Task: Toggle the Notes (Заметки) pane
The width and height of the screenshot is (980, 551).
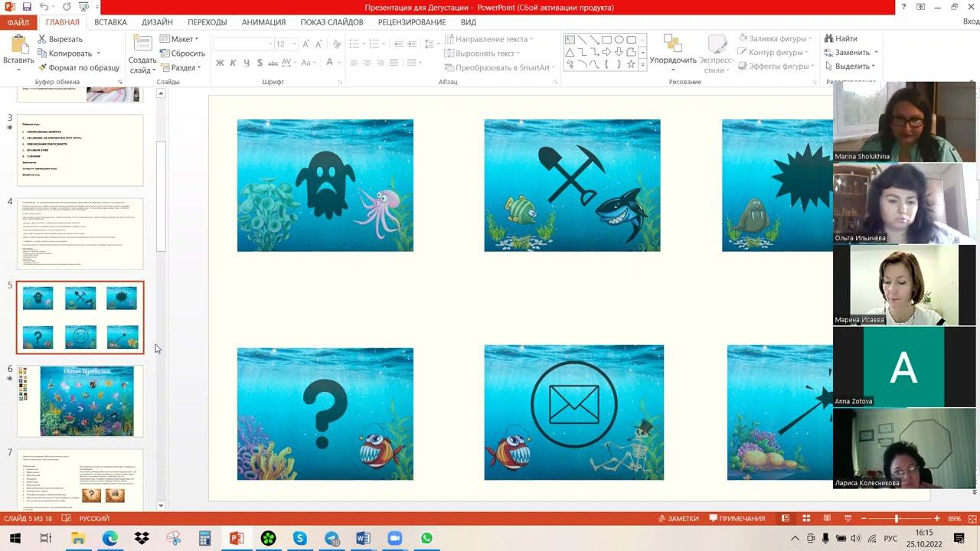Action: [678, 518]
